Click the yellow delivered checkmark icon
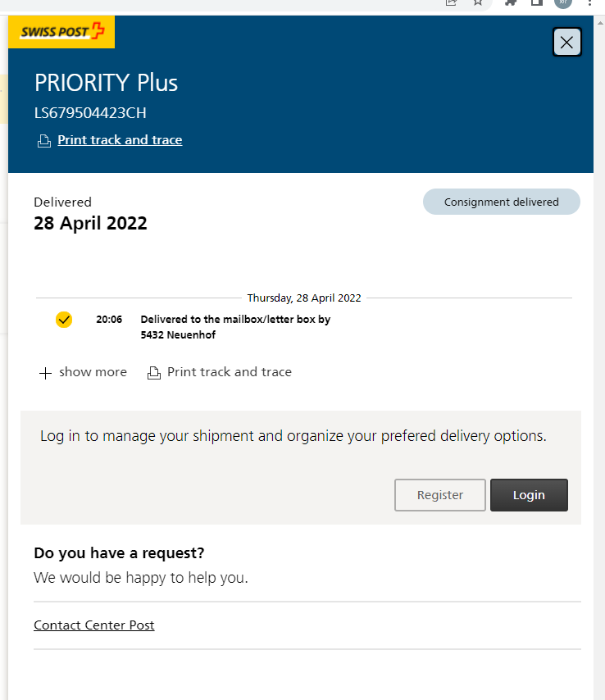This screenshot has height=700, width=605. pos(64,320)
